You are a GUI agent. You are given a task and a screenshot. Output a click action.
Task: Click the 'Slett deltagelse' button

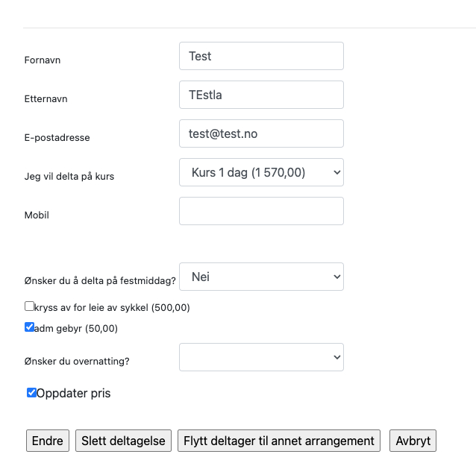click(124, 441)
